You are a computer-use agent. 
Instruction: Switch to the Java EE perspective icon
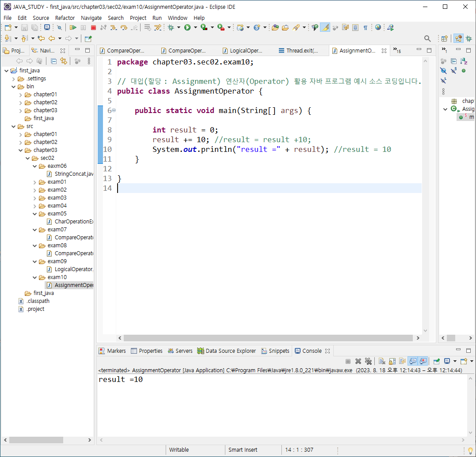[x=458, y=38]
